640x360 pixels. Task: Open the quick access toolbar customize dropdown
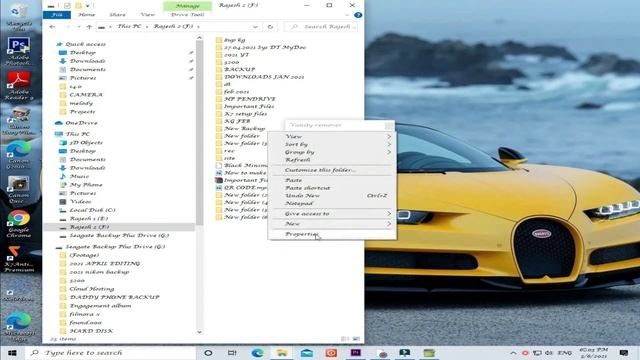point(87,6)
